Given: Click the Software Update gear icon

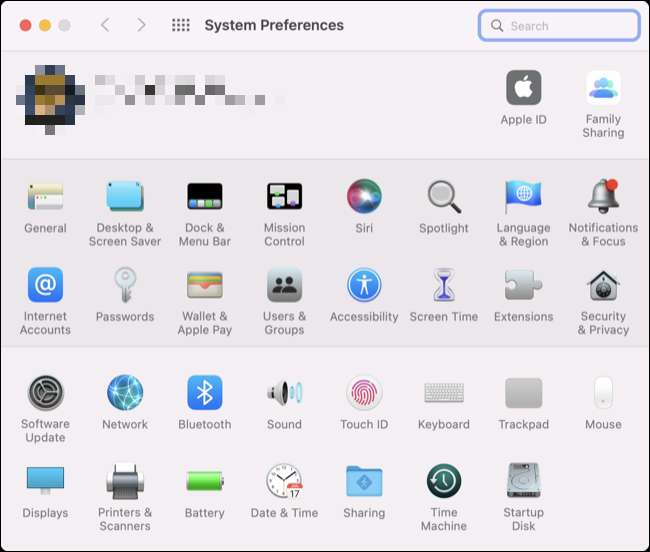Looking at the screenshot, I should 45,393.
